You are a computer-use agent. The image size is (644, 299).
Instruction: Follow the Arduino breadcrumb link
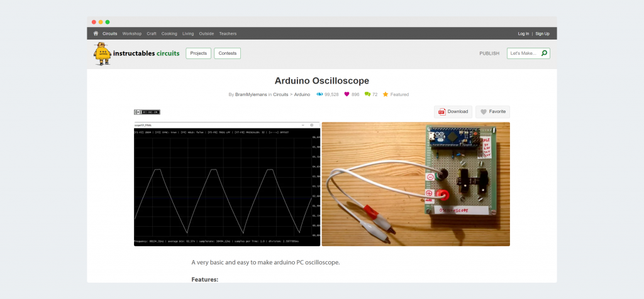tap(302, 94)
